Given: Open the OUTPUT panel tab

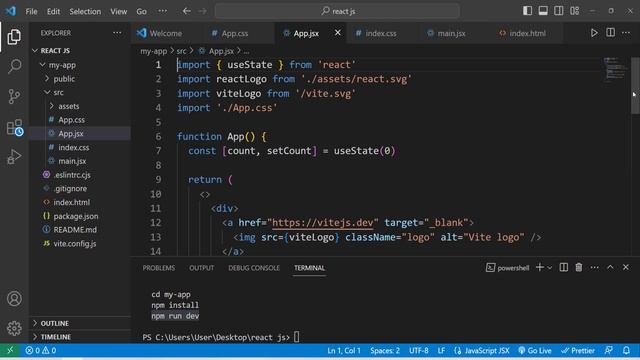Looking at the screenshot, I should pyautogui.click(x=202, y=268).
